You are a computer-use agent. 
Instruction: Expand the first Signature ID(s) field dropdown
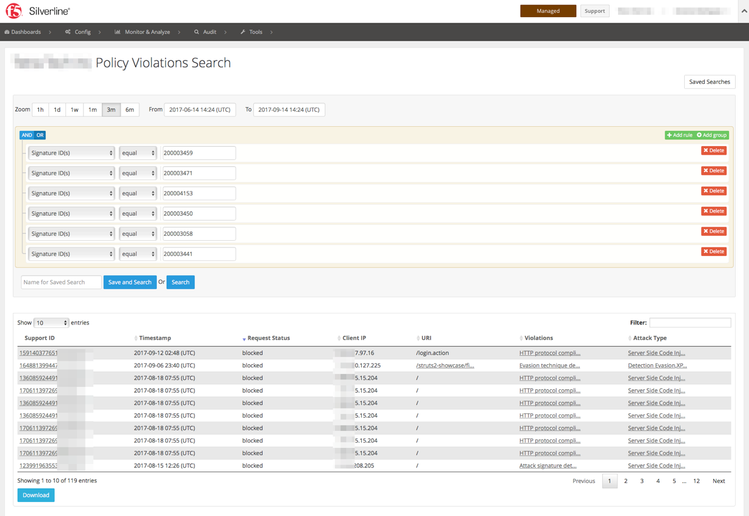(x=71, y=153)
